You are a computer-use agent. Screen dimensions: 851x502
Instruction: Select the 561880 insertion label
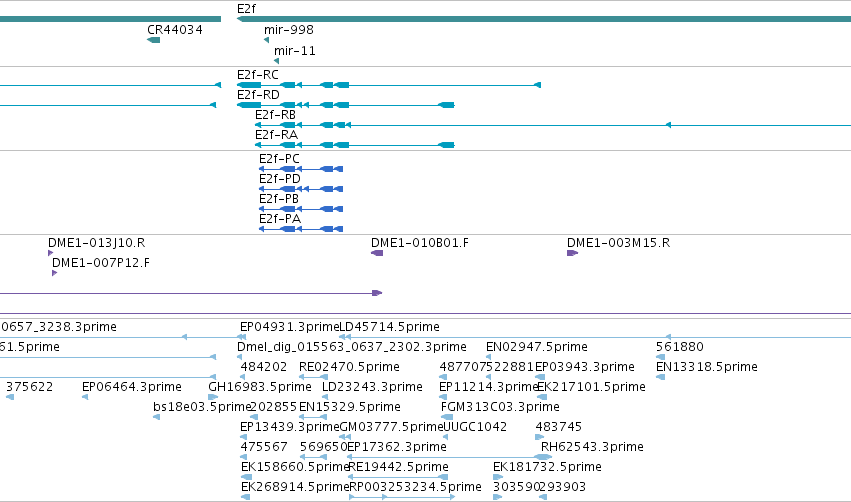coord(680,347)
